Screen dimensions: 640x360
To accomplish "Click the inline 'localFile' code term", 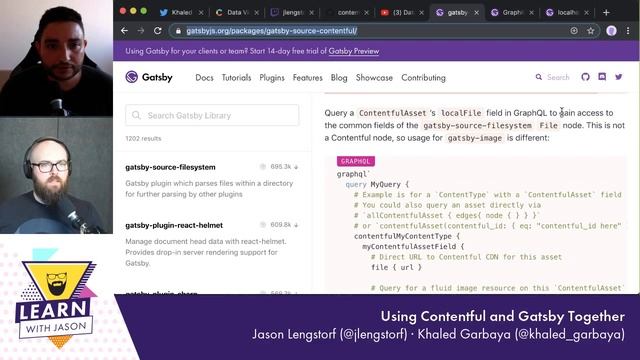I will pyautogui.click(x=461, y=113).
